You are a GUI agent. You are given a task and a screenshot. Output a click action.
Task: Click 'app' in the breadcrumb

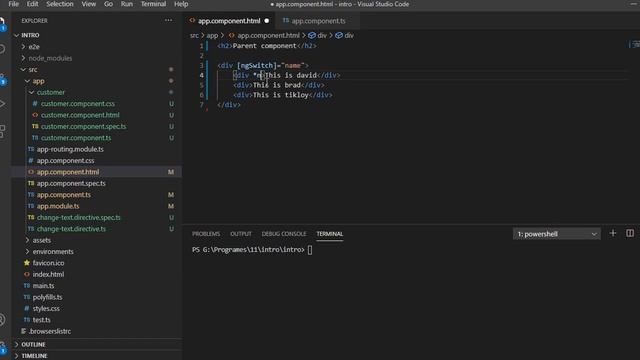click(212, 36)
